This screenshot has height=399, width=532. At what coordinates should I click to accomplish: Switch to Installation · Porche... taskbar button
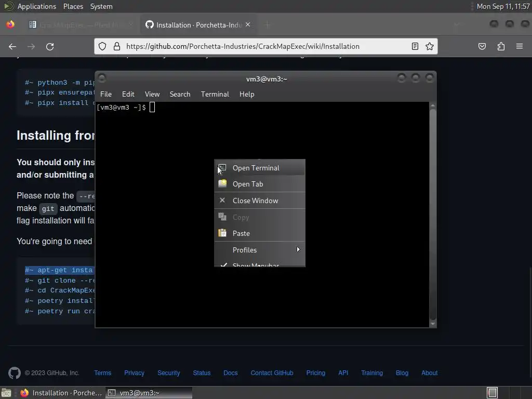point(61,393)
